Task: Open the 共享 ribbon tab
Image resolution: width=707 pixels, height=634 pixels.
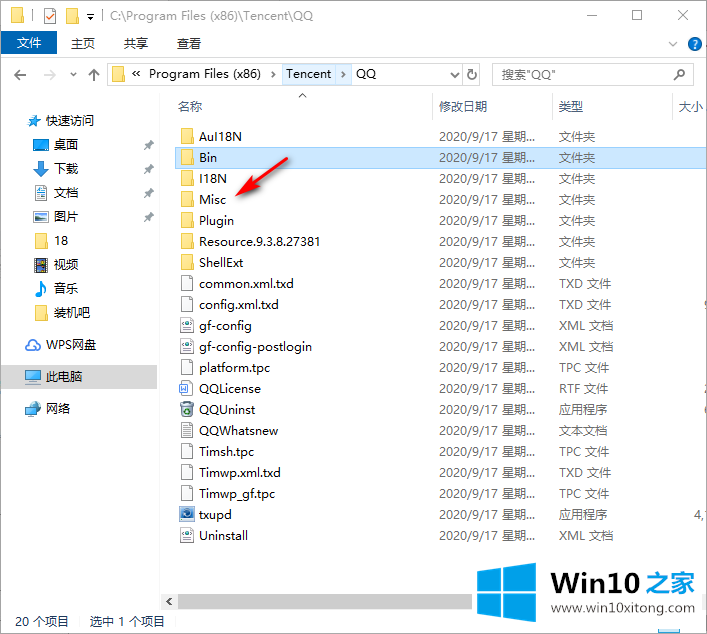Action: point(136,43)
